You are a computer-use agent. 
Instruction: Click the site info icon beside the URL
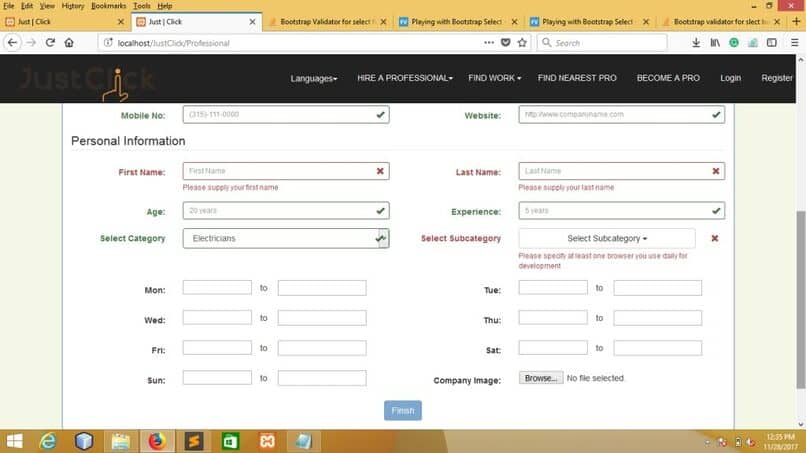[x=108, y=43]
